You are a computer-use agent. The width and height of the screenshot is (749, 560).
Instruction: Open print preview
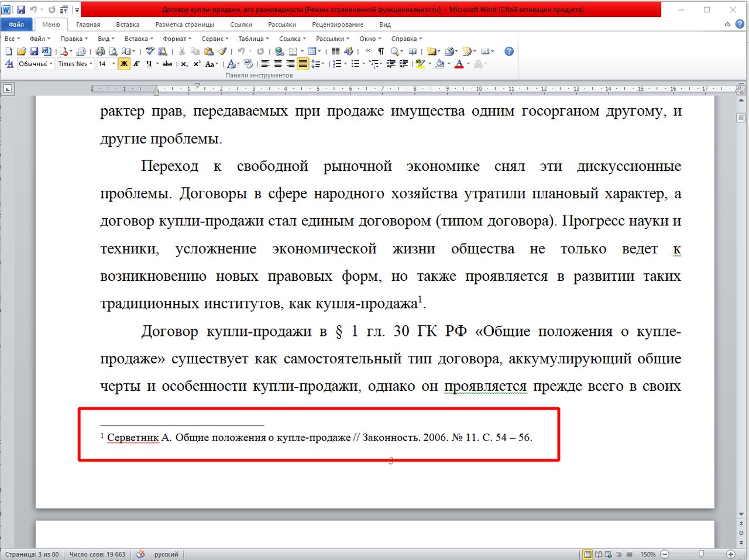114,51
